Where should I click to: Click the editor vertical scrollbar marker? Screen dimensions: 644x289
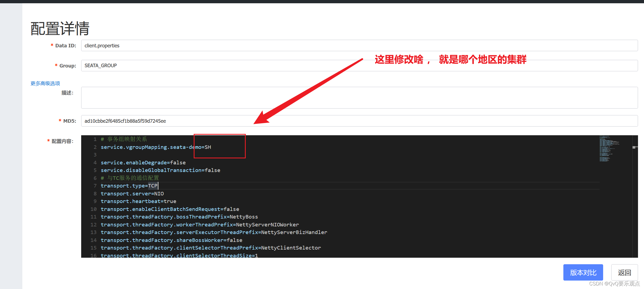pos(635,147)
